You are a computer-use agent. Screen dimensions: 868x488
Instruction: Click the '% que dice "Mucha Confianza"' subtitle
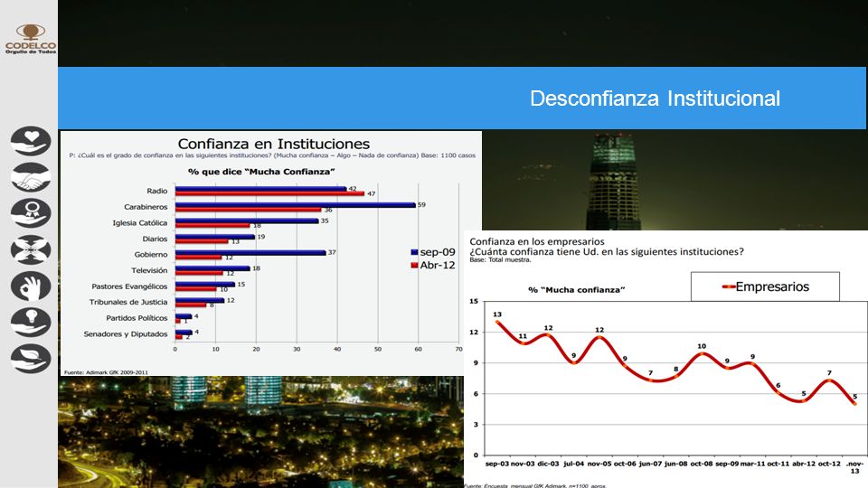coord(261,172)
